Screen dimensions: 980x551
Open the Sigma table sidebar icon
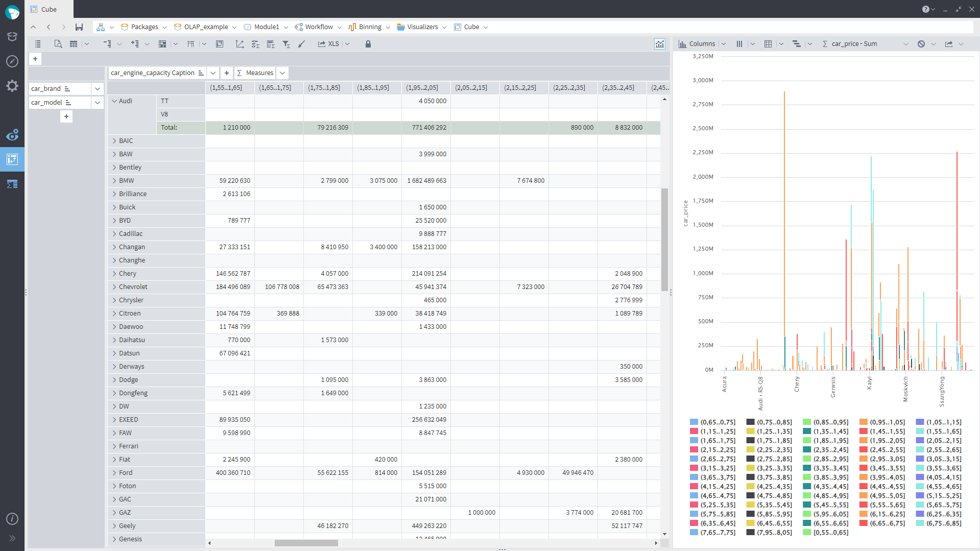(x=12, y=184)
